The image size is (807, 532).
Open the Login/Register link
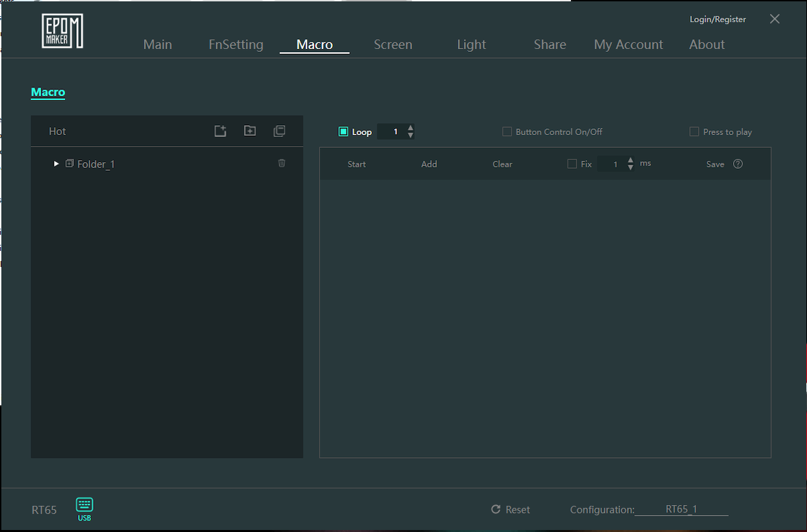[718, 20]
